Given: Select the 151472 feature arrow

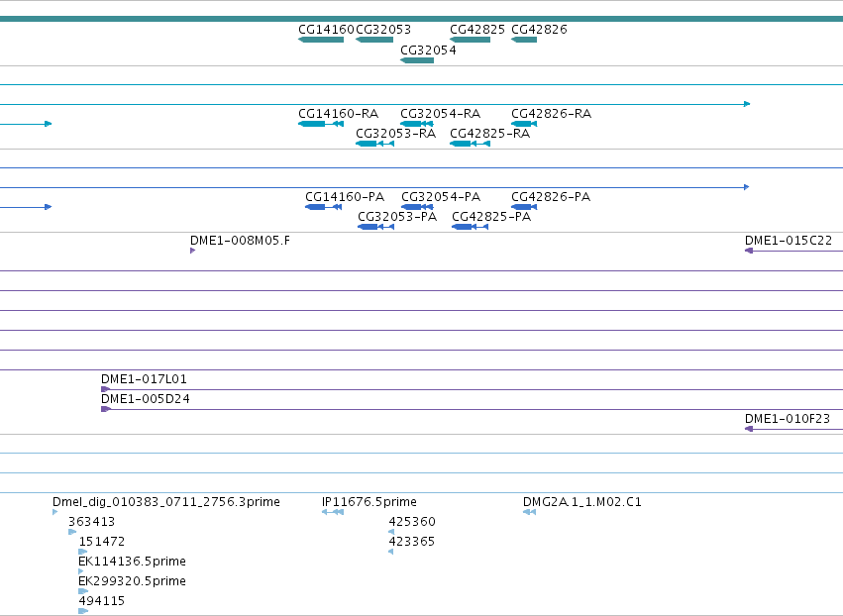Looking at the screenshot, I should coord(83,552).
